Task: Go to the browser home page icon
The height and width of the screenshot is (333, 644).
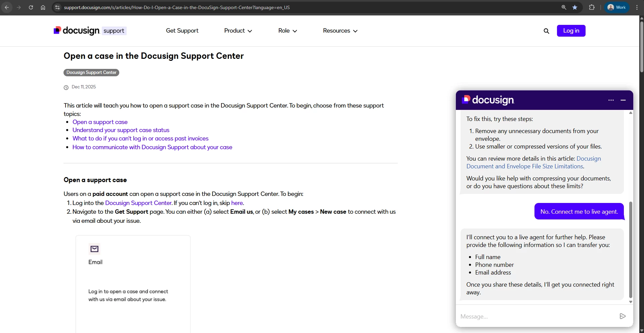Action: tap(43, 7)
